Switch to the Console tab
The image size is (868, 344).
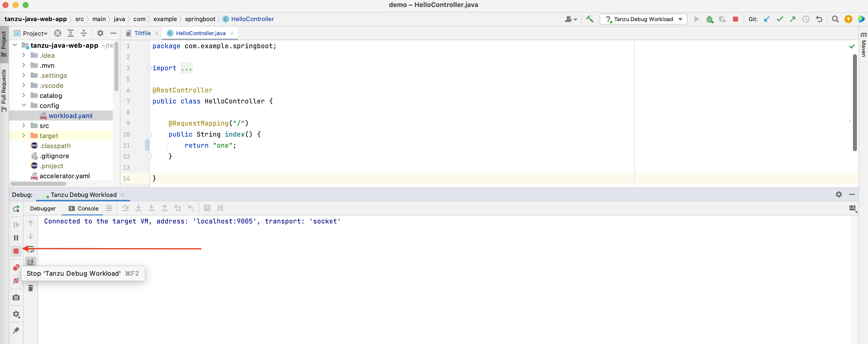[84, 208]
